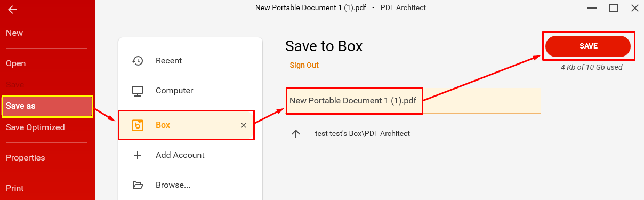This screenshot has height=200, width=644.
Task: Open the New menu item
Action: pos(14,33)
